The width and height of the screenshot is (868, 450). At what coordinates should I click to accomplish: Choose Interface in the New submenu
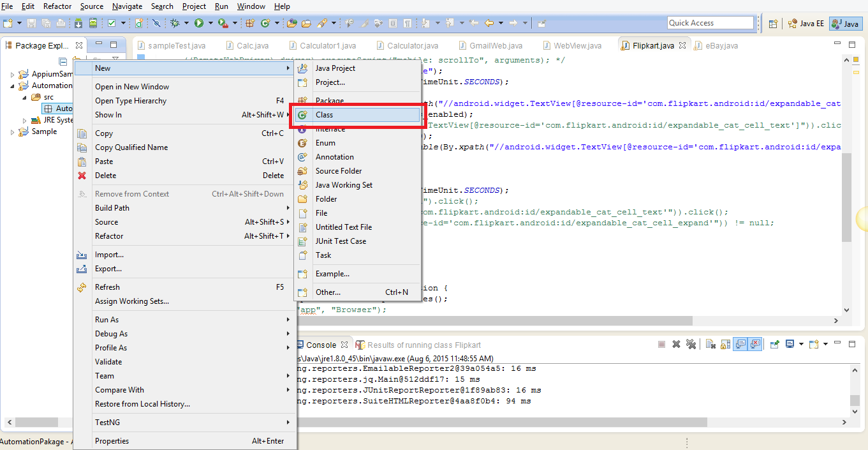click(357, 129)
